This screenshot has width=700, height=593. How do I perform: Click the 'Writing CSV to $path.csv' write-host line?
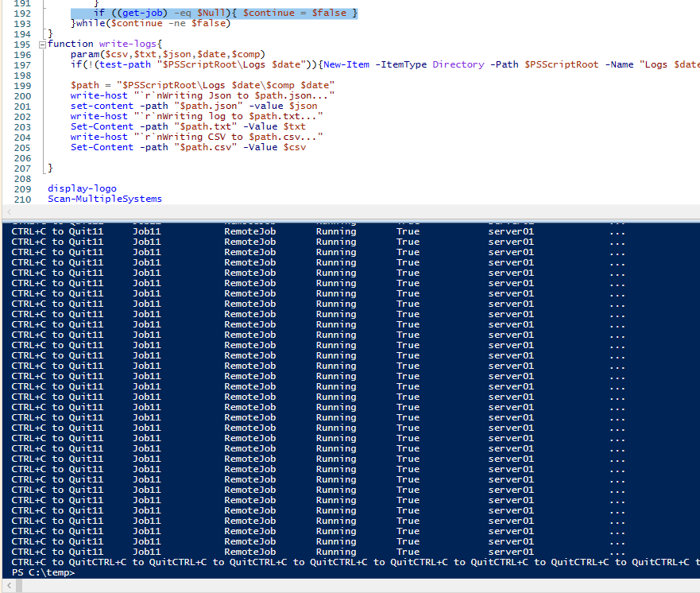[x=197, y=137]
